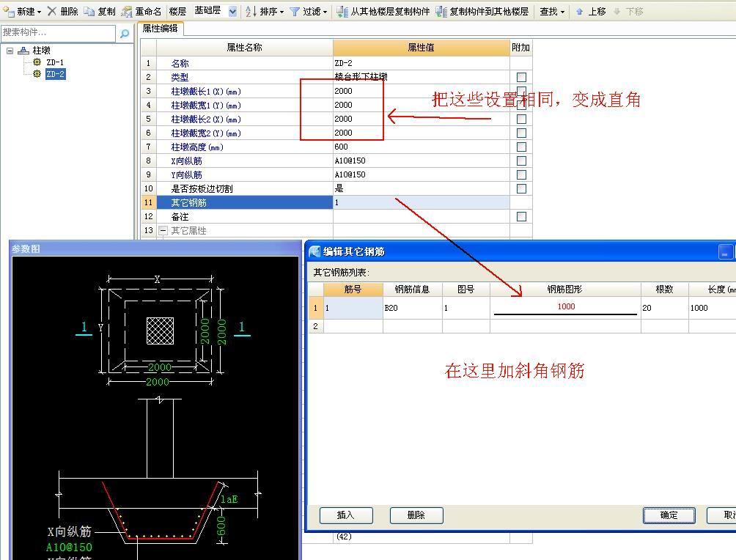Click the 下移 down arrow icon
The image size is (736, 560).
[x=617, y=11]
